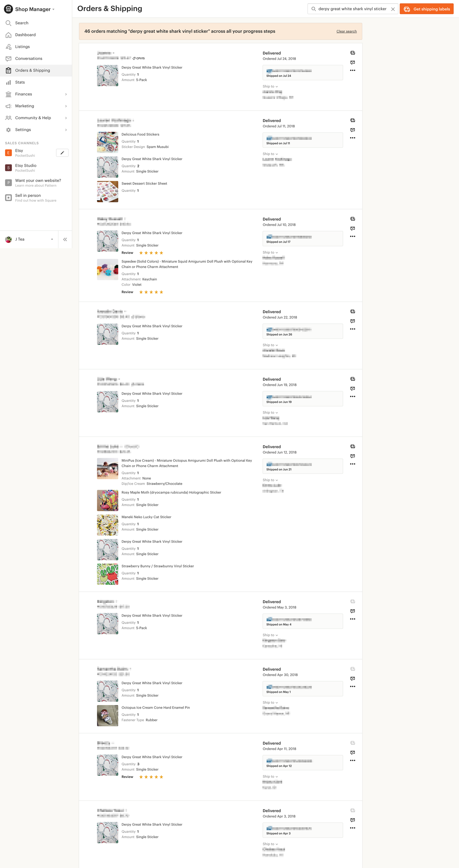Open the three-dot menu on Jun 19 order
Screen dimensions: 459x868
(x=352, y=397)
